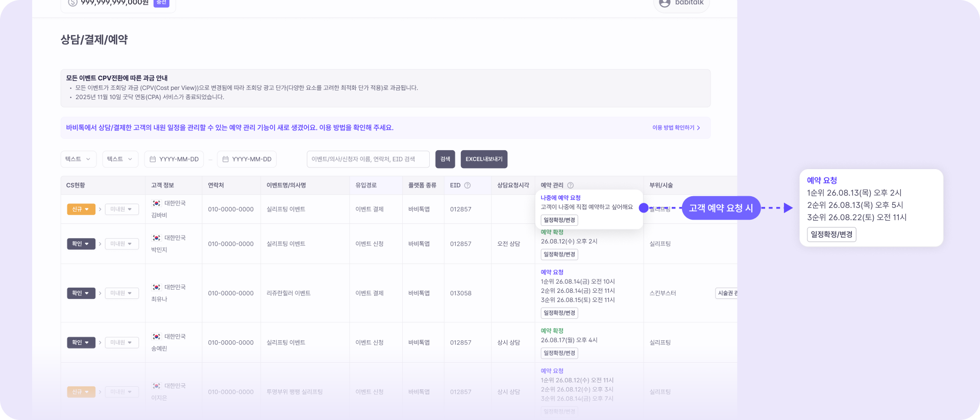
Task: Click the help icon next to the 예약 관리 header
Action: [571, 185]
